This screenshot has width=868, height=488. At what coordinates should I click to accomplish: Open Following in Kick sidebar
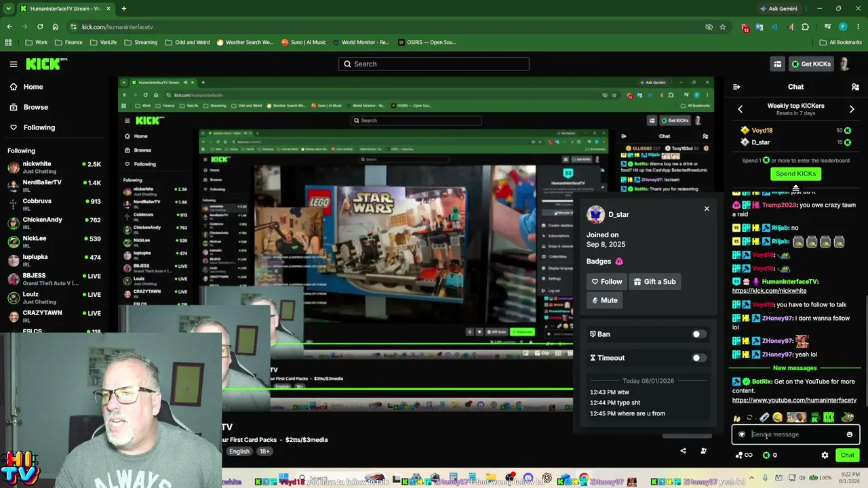33,127
